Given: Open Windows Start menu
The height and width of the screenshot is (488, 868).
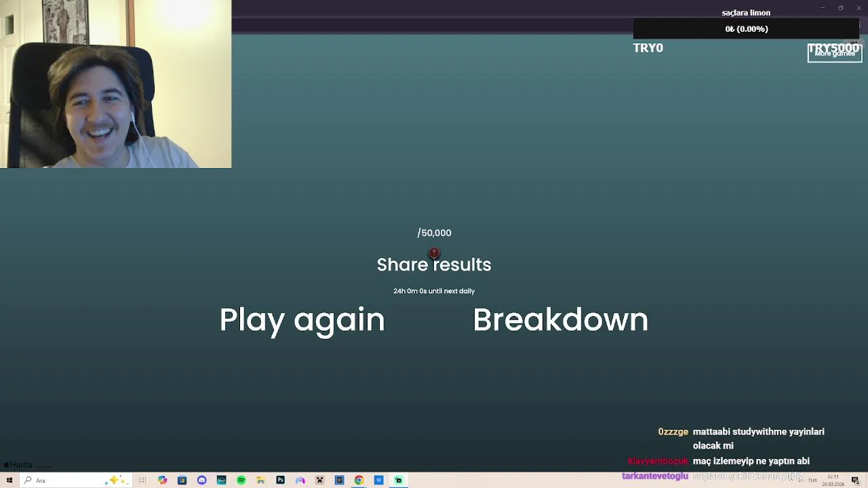Looking at the screenshot, I should tap(9, 481).
